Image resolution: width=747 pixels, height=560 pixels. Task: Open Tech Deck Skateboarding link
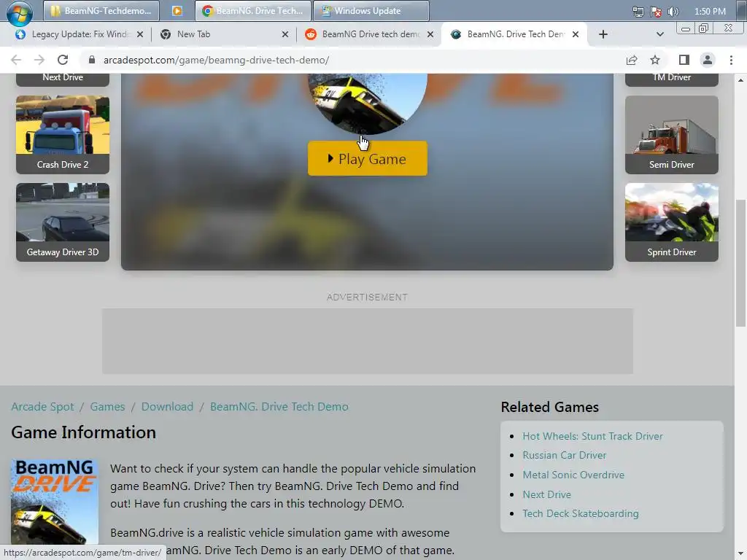(581, 513)
